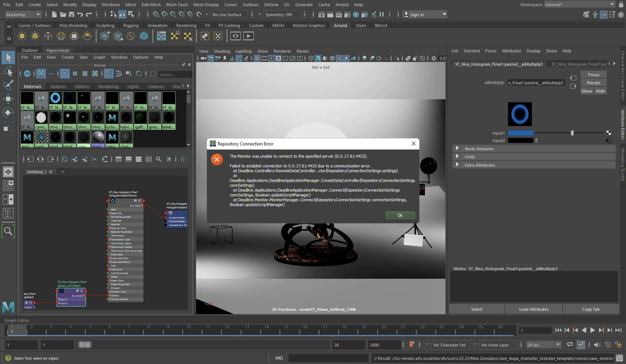Switch to the Textures tab in Hypershade
626x364 pixels.
click(x=58, y=86)
